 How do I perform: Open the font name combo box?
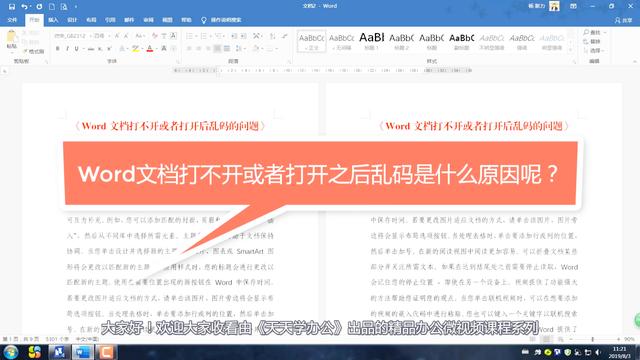click(x=72, y=36)
